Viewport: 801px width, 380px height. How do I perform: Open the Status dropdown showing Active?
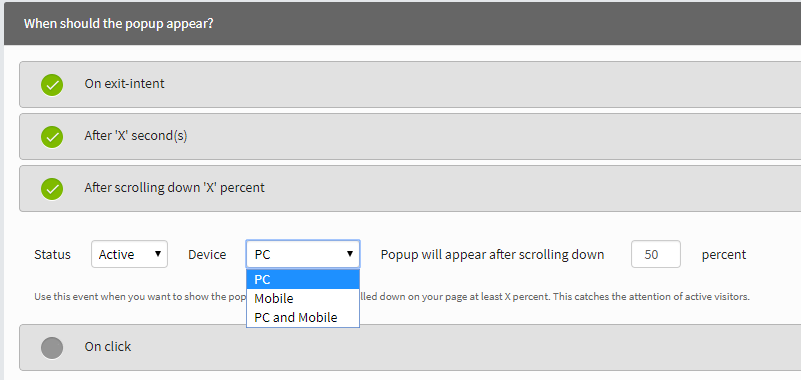(129, 254)
